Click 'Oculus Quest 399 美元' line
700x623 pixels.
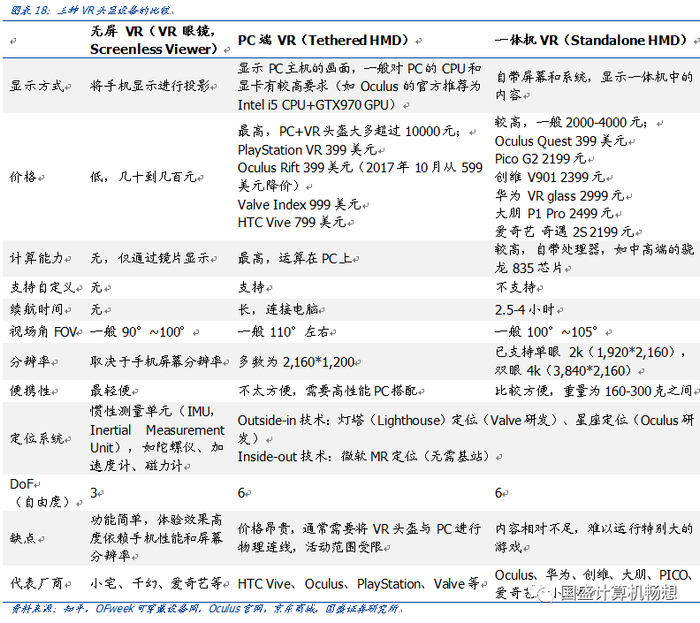(x=561, y=141)
